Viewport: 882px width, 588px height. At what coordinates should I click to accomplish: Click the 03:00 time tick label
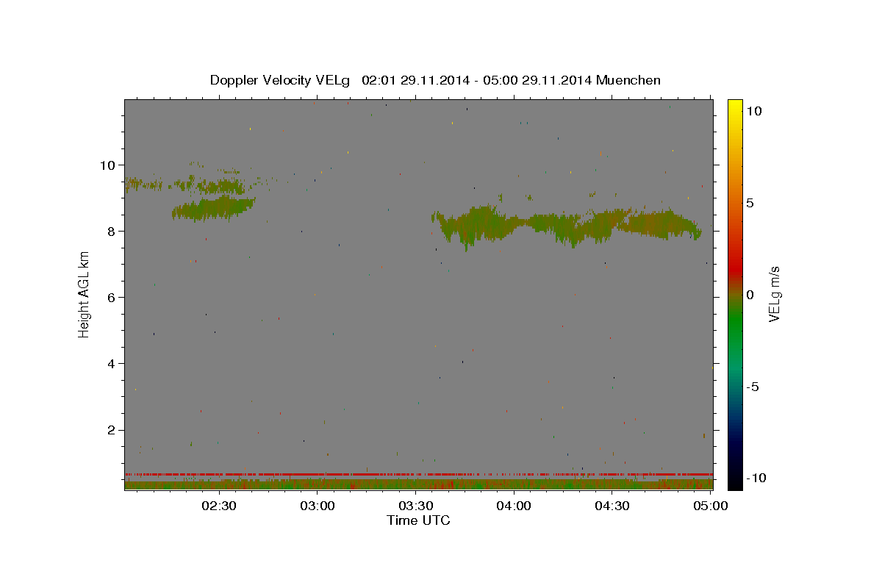318,506
